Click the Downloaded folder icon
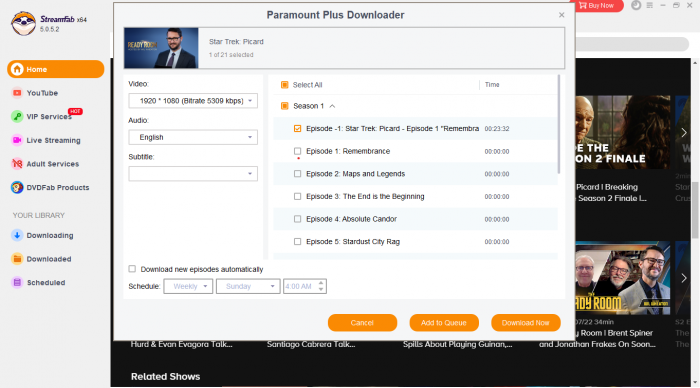700x388 pixels. click(x=17, y=259)
